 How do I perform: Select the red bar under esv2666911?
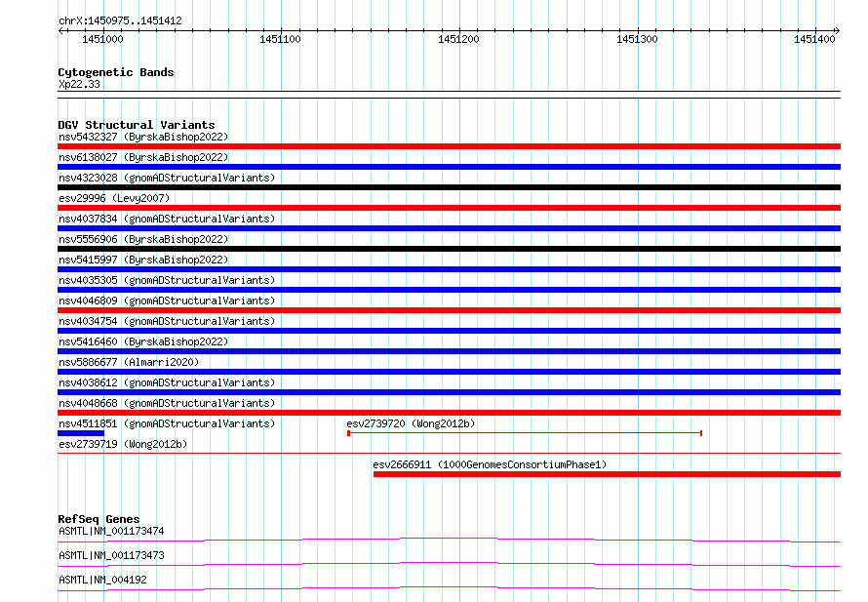[x=608, y=474]
